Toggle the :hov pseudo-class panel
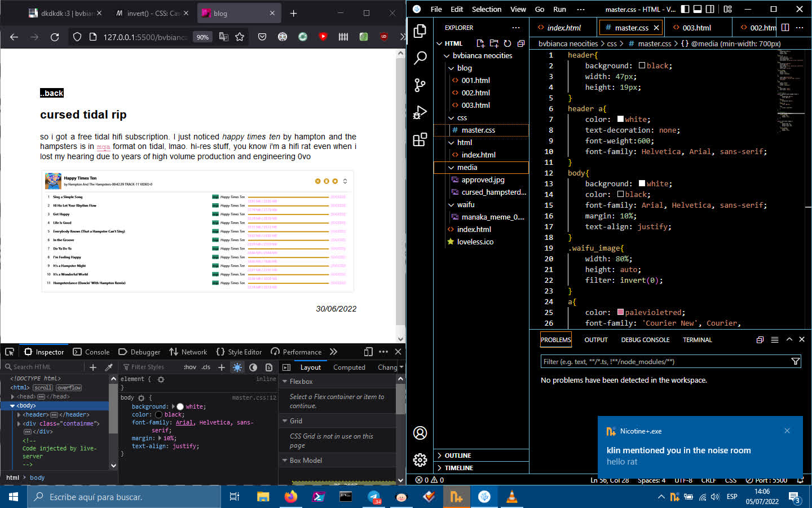The width and height of the screenshot is (812, 508). (190, 367)
